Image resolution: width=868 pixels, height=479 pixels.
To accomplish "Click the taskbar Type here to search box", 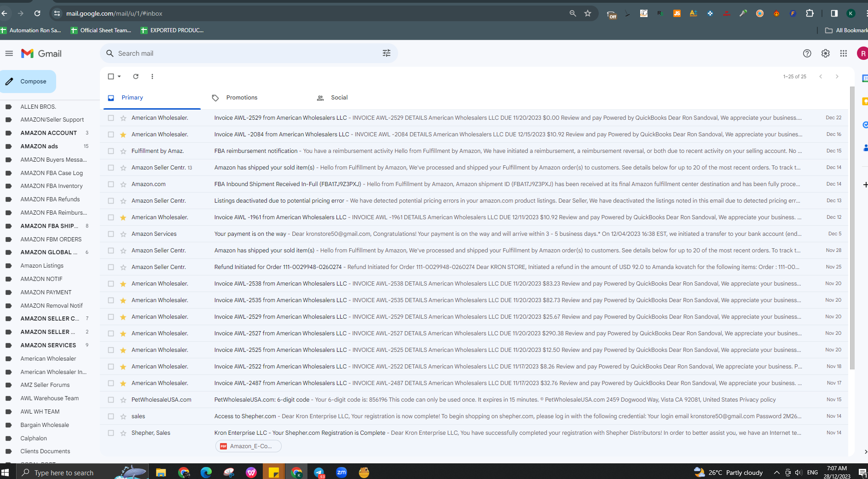I will coord(64,473).
